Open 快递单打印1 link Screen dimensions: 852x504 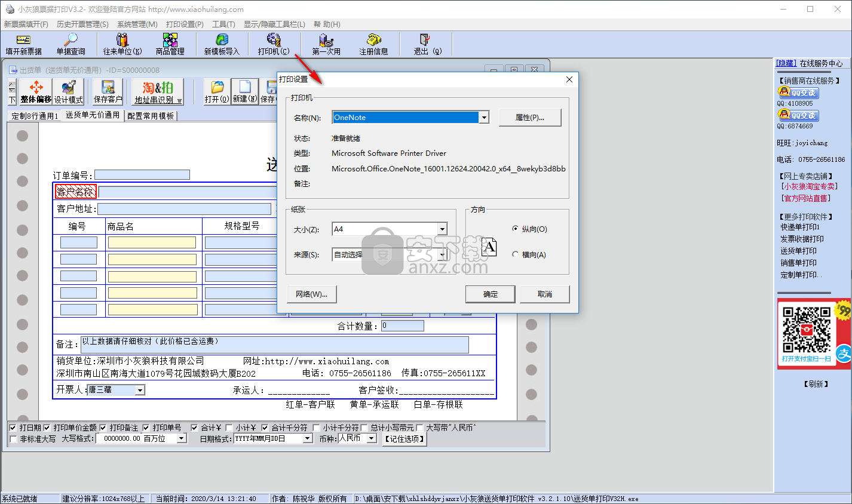click(x=800, y=227)
